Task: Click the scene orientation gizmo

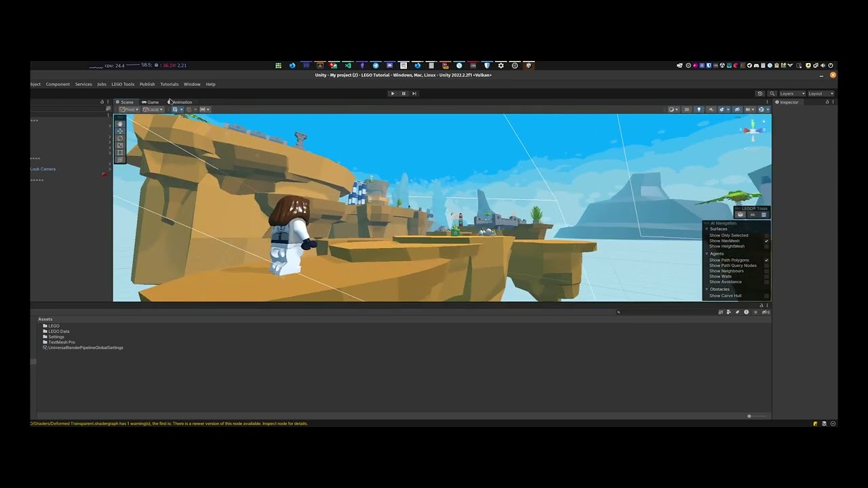Action: 753,130
